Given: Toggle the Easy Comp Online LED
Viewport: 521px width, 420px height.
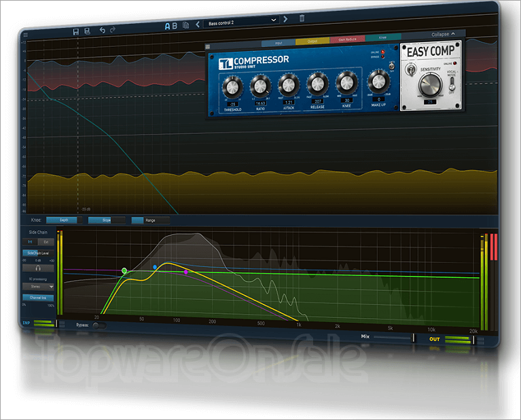Looking at the screenshot, I should (455, 63).
